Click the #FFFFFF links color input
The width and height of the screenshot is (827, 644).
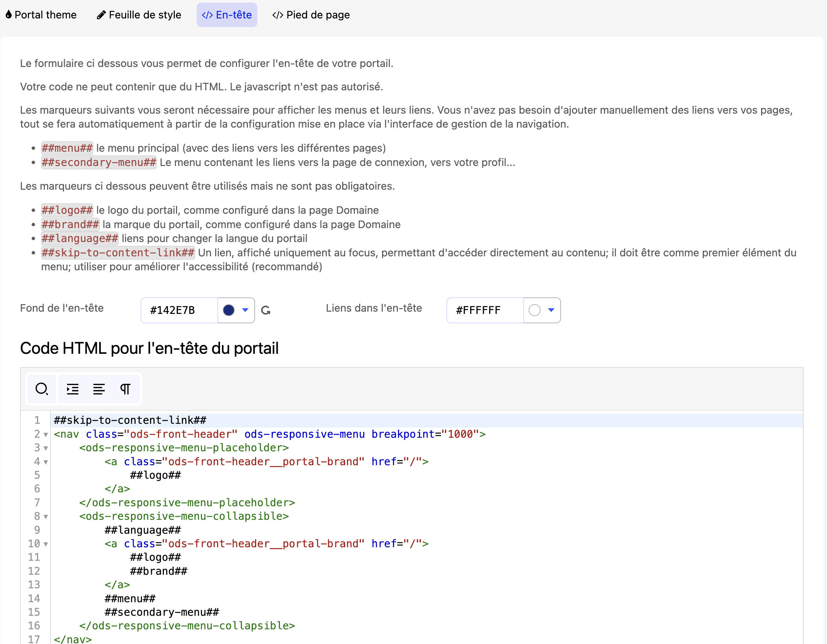click(485, 310)
